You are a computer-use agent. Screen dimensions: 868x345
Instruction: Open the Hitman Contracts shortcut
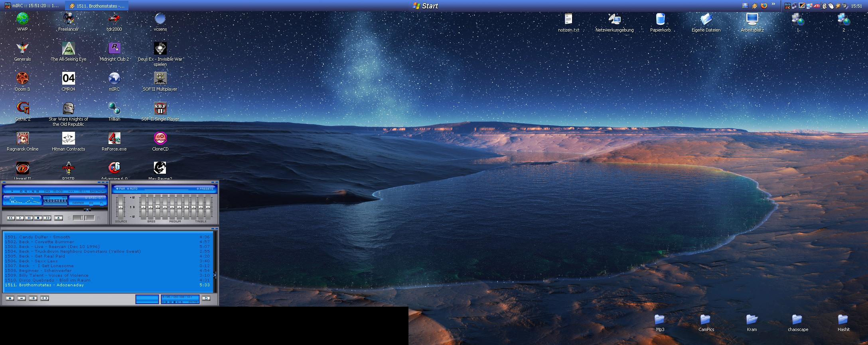pyautogui.click(x=68, y=139)
